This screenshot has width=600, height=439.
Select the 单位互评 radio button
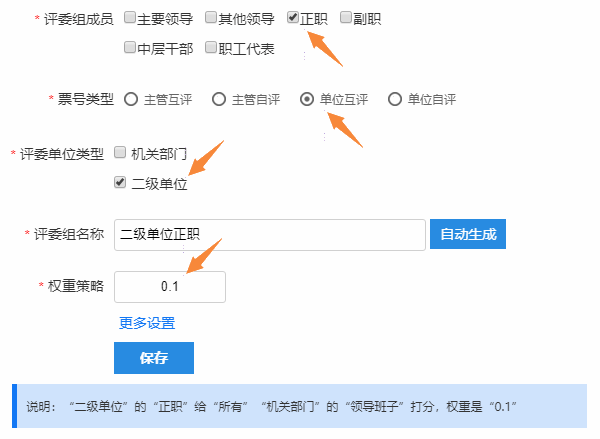click(307, 100)
